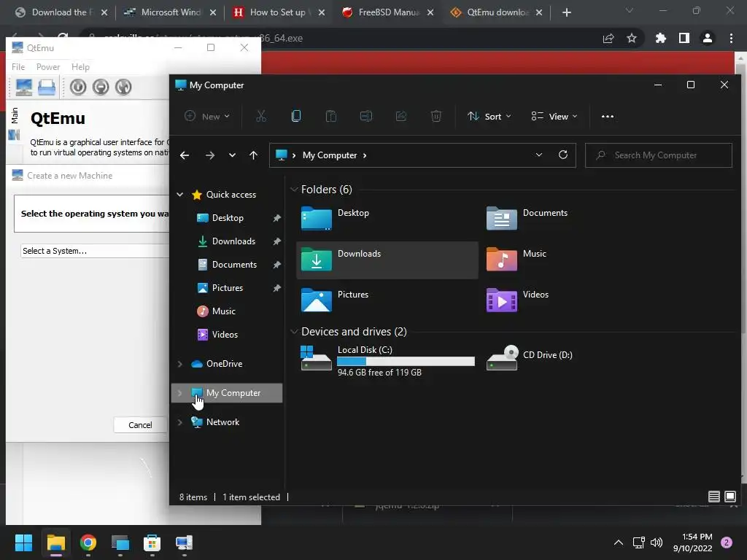The height and width of the screenshot is (560, 747).
Task: Switch to large icons view in status bar
Action: click(x=729, y=497)
